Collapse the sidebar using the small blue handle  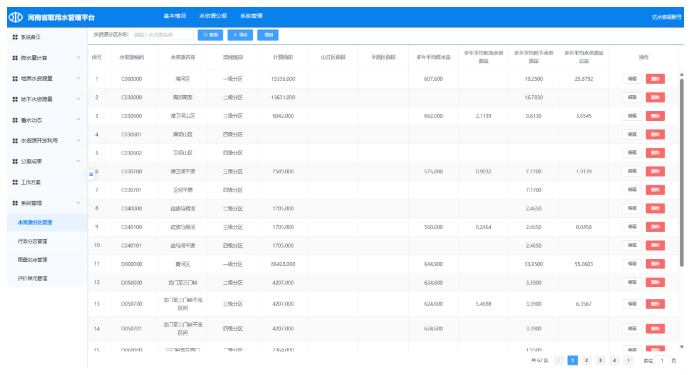[91, 174]
